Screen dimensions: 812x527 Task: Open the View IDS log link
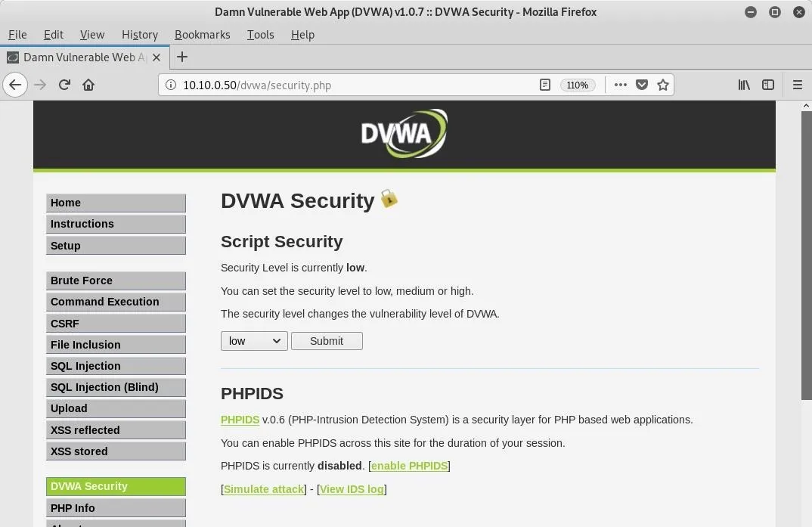352,489
